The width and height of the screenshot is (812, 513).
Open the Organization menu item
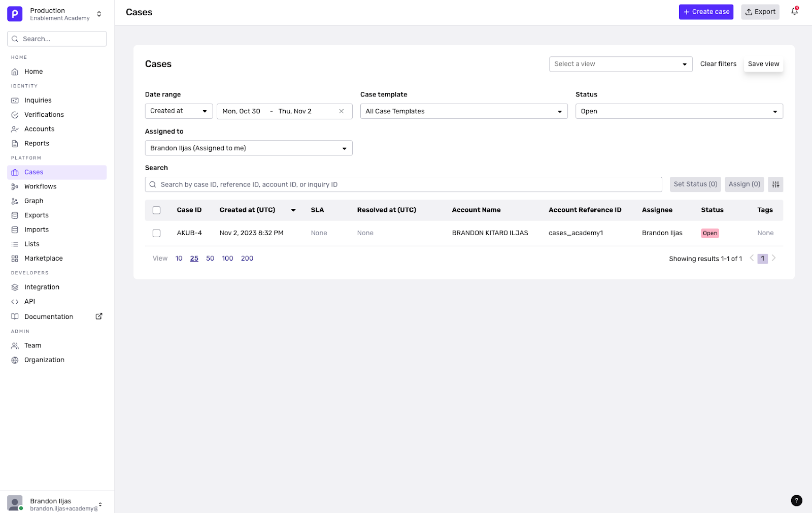[57, 360]
